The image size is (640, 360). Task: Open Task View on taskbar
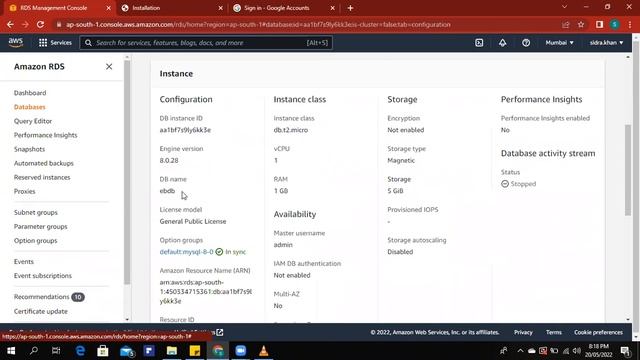pos(56,351)
